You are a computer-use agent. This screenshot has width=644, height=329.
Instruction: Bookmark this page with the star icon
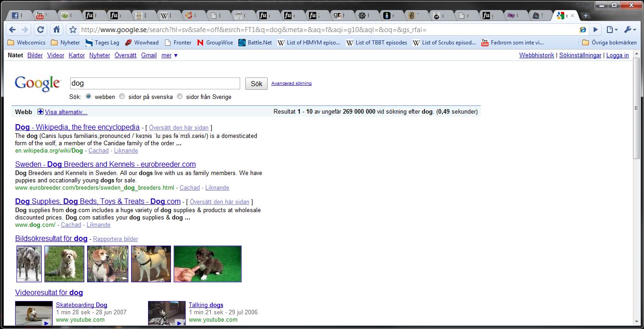72,30
